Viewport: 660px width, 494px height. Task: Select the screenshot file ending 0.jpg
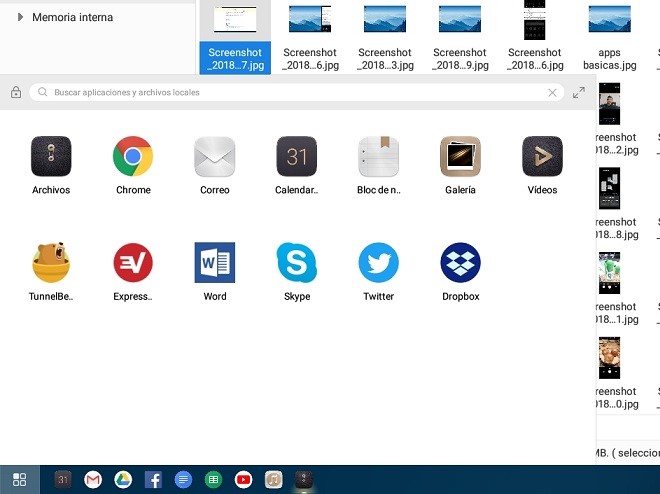pyautogui.click(x=617, y=373)
